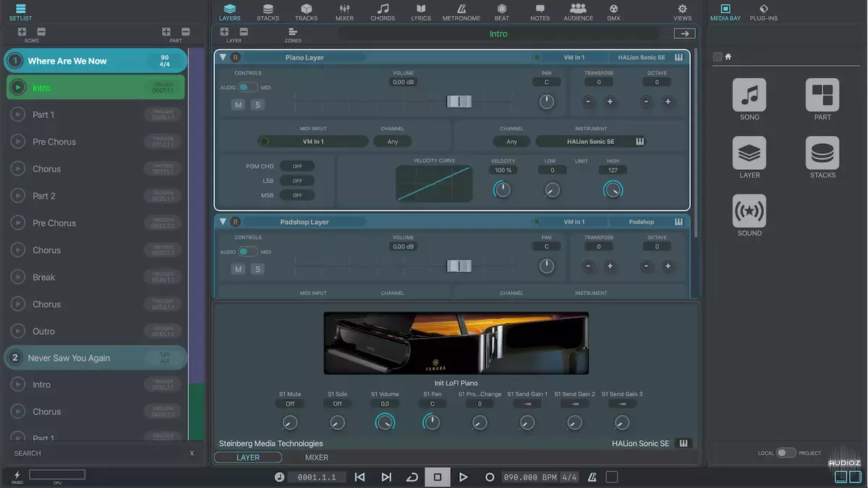Toggle Piano Layer Audio/MIDI controls switch
The height and width of the screenshot is (488, 868).
click(x=248, y=87)
